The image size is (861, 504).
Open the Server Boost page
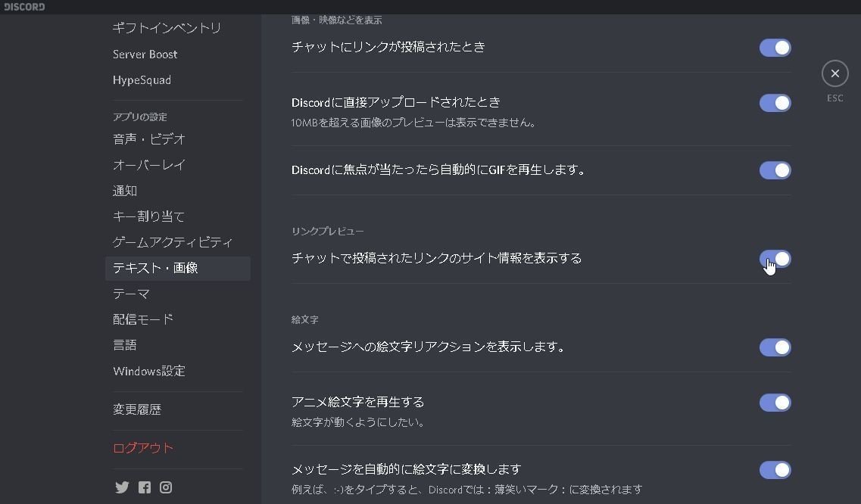coord(145,54)
